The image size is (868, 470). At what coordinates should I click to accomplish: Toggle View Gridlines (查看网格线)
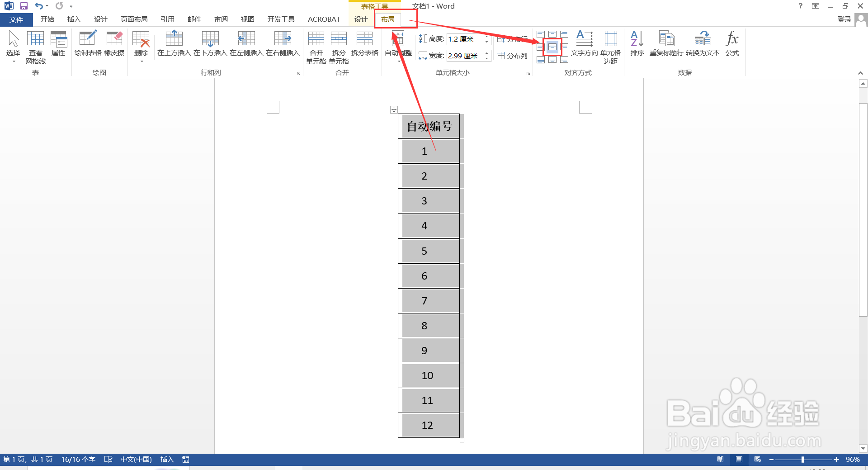click(x=36, y=47)
